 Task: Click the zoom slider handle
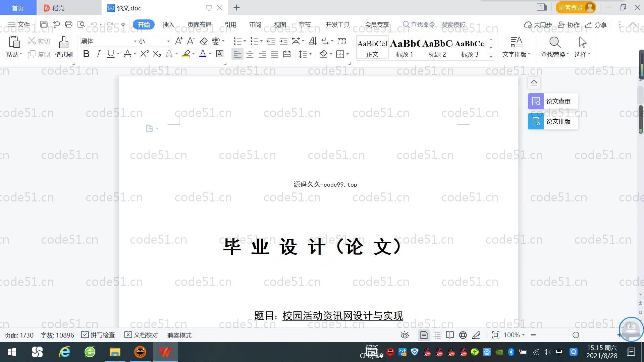click(576, 335)
